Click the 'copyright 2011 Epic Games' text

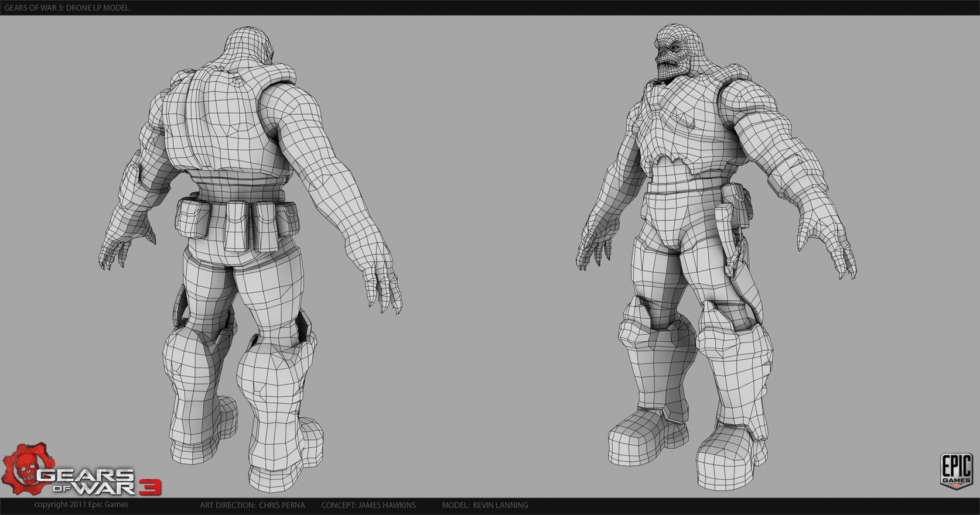(81, 504)
